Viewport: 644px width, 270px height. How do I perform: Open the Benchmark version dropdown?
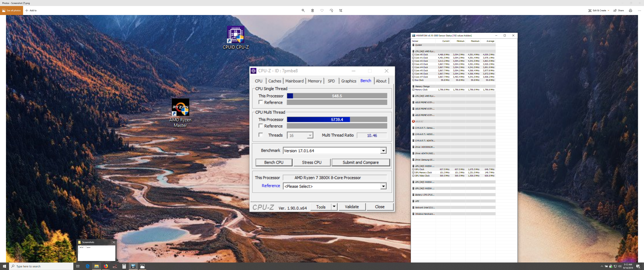click(x=383, y=151)
